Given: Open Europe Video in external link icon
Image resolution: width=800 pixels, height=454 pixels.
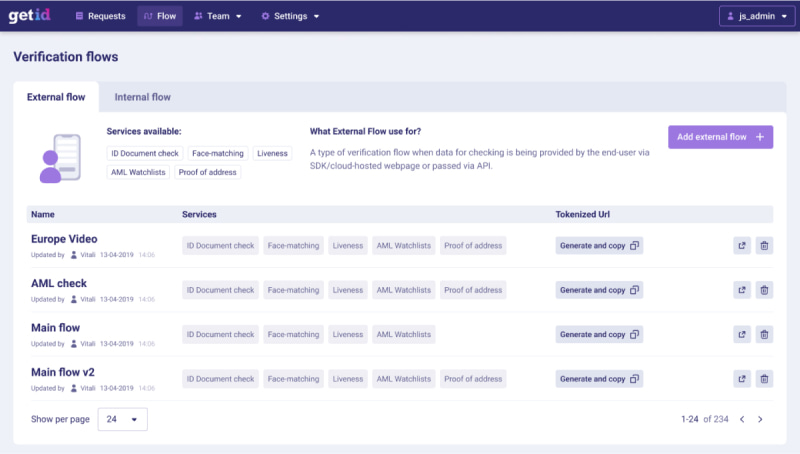Looking at the screenshot, I should tap(742, 245).
